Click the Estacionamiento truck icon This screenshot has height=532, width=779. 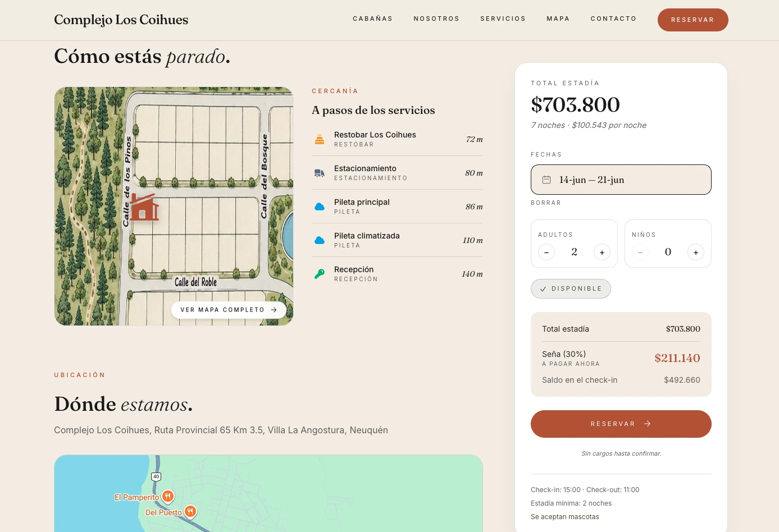point(320,173)
